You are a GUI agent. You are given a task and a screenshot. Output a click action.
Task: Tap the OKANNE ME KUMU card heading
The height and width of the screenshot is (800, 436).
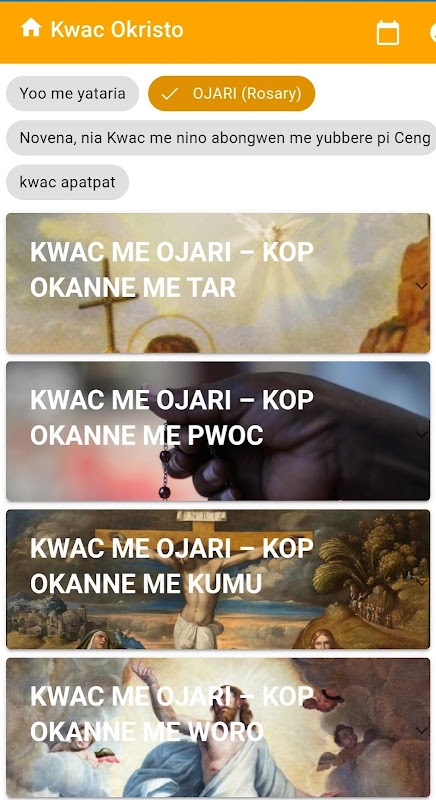172,565
